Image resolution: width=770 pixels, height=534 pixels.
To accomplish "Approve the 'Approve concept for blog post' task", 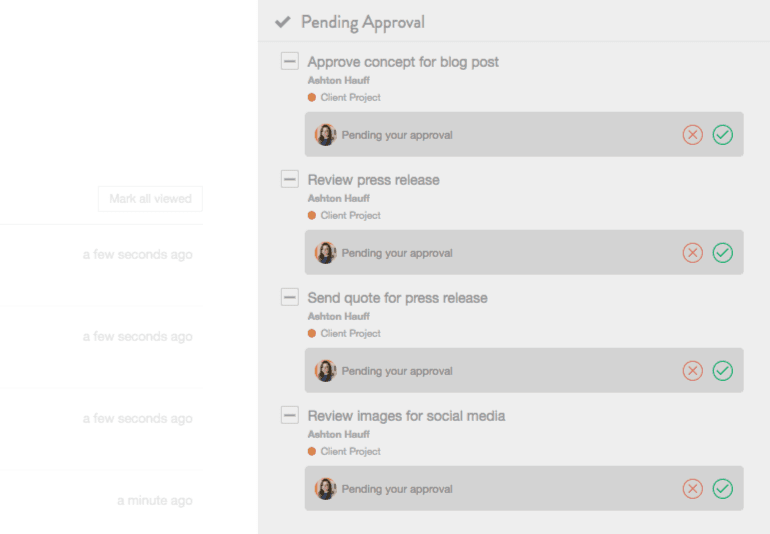I will tap(722, 135).
